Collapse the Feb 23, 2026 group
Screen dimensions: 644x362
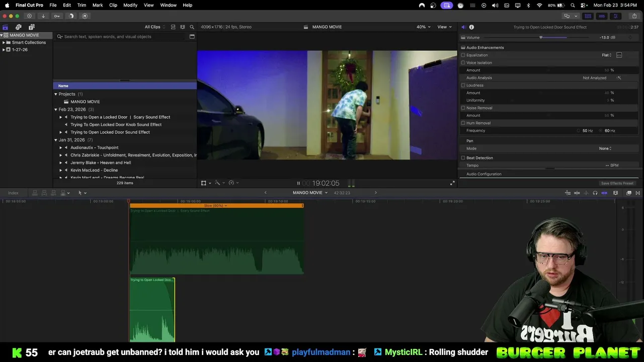[x=56, y=110]
